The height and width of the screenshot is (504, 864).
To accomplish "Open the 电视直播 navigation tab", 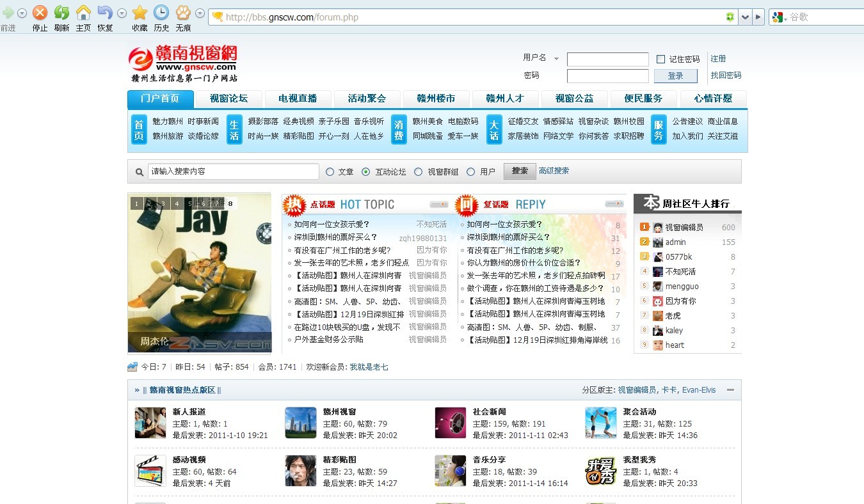I will coord(298,99).
